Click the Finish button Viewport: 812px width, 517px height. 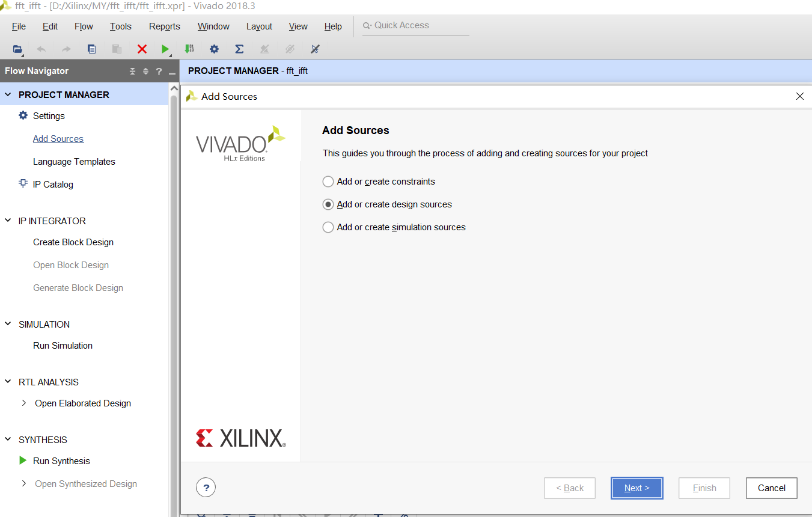point(704,488)
